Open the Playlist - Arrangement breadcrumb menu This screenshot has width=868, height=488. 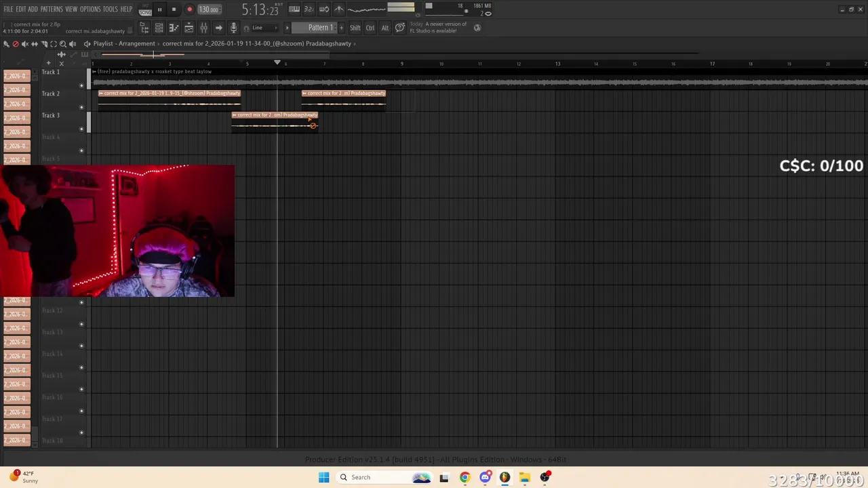click(124, 43)
